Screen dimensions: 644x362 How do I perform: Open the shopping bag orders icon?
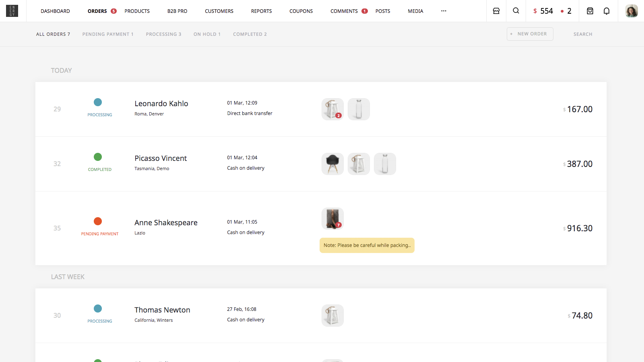click(x=590, y=11)
